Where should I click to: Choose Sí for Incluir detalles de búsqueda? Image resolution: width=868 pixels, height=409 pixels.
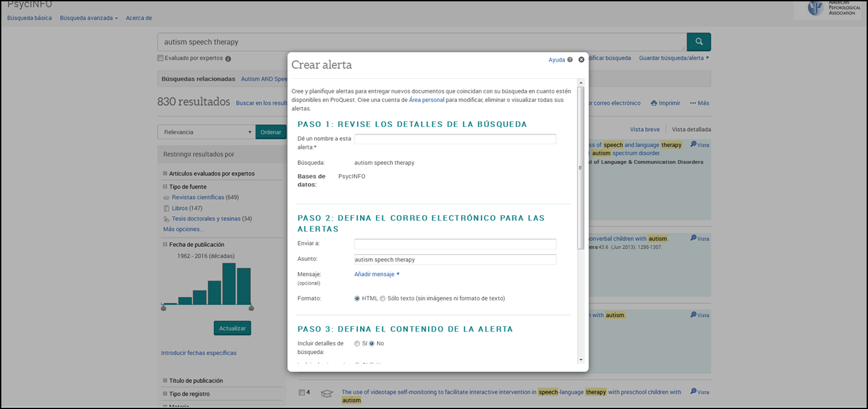coord(357,343)
